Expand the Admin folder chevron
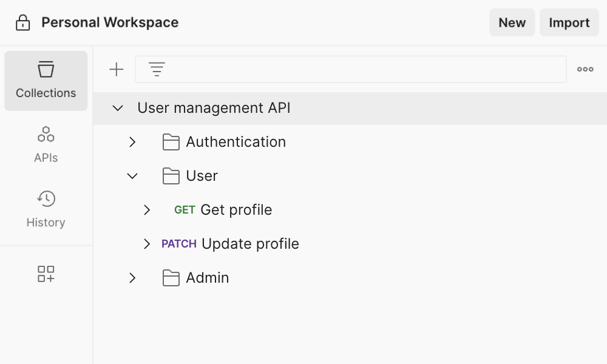This screenshot has width=607, height=364. pyautogui.click(x=132, y=278)
